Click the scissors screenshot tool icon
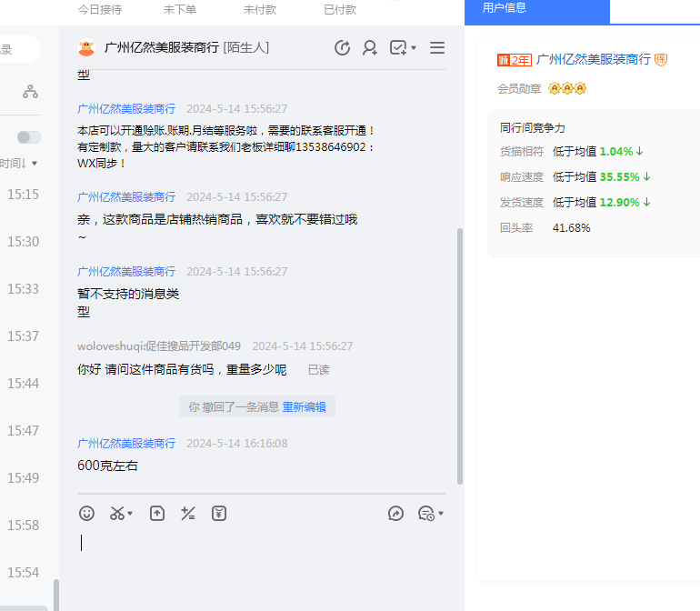The image size is (700, 611). point(117,514)
